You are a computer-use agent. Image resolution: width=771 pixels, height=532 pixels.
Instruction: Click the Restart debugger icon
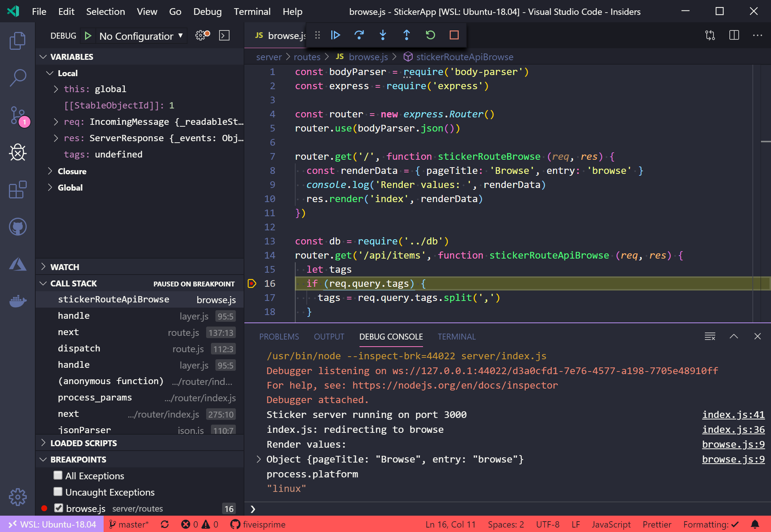tap(431, 36)
